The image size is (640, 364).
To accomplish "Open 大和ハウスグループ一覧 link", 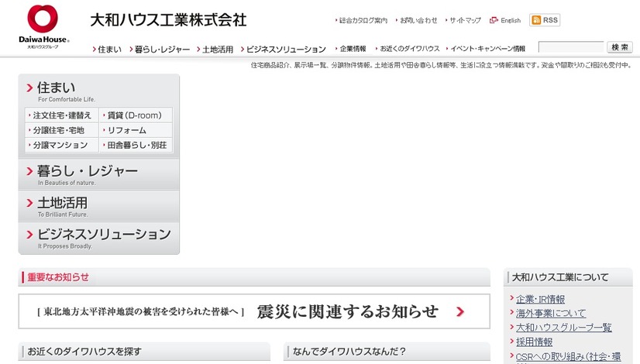I will click(x=563, y=328).
